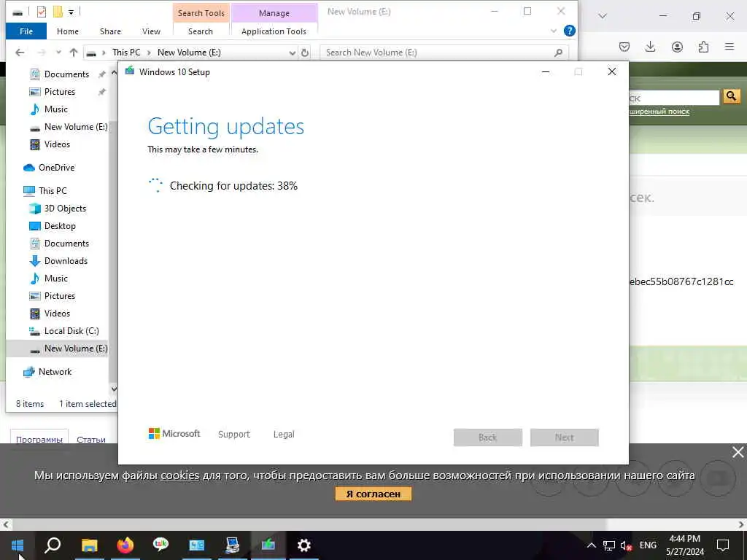Image resolution: width=747 pixels, height=560 pixels.
Task: Click the Next button in Setup
Action: pyautogui.click(x=564, y=437)
